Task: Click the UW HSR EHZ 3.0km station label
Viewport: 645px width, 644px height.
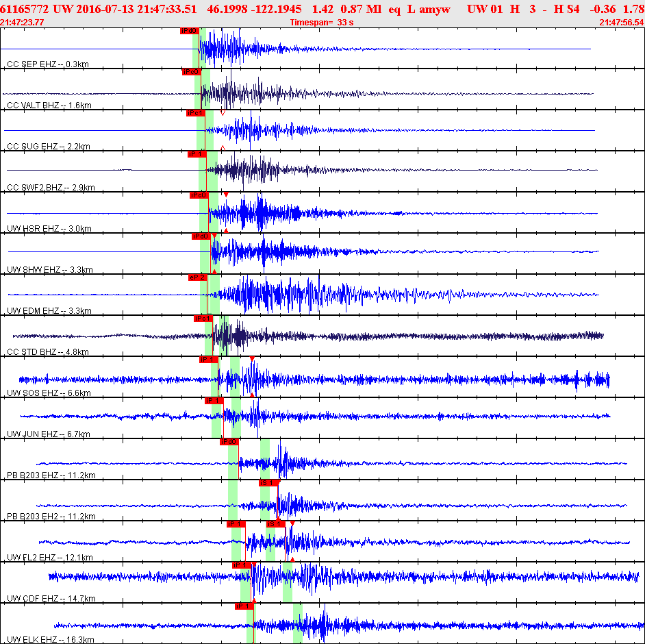Action: [49, 229]
